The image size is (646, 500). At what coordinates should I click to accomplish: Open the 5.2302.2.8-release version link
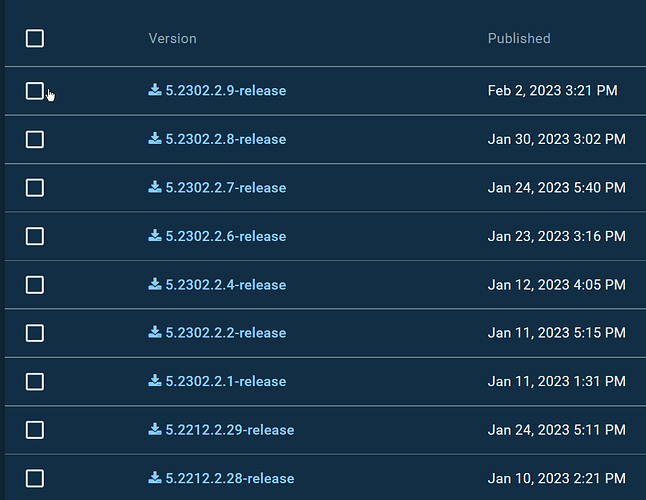(x=226, y=139)
